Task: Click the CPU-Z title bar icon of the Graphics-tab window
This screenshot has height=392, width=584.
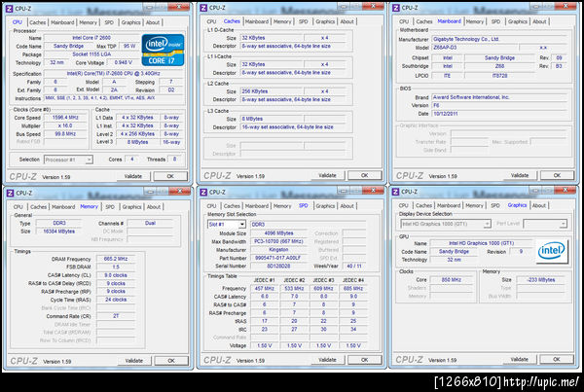Action: click(396, 192)
